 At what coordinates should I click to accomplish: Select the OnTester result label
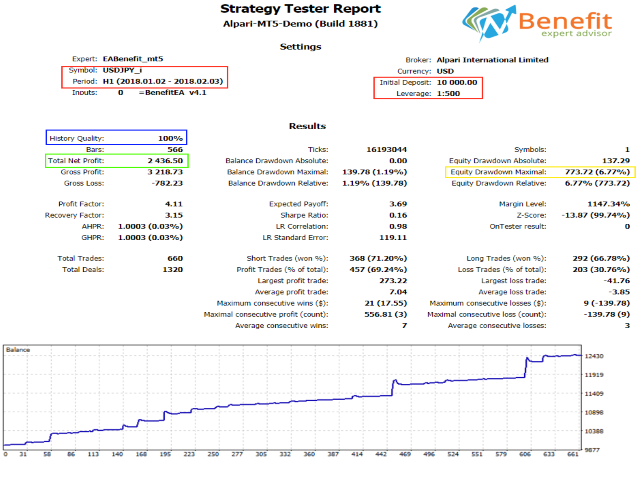518,226
